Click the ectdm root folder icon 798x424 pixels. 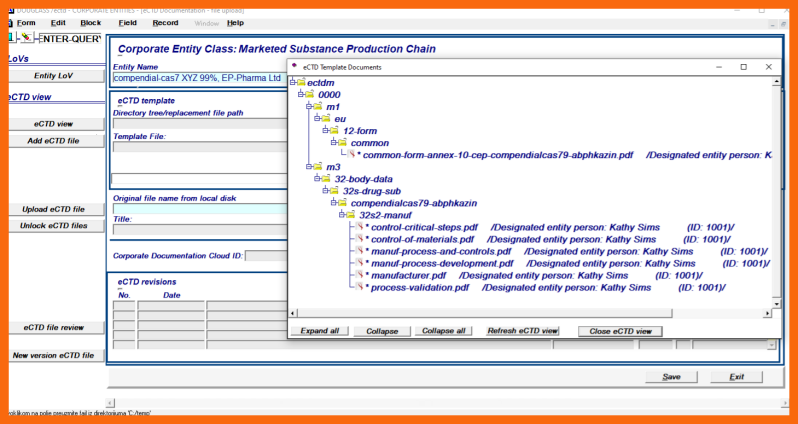[x=302, y=82]
